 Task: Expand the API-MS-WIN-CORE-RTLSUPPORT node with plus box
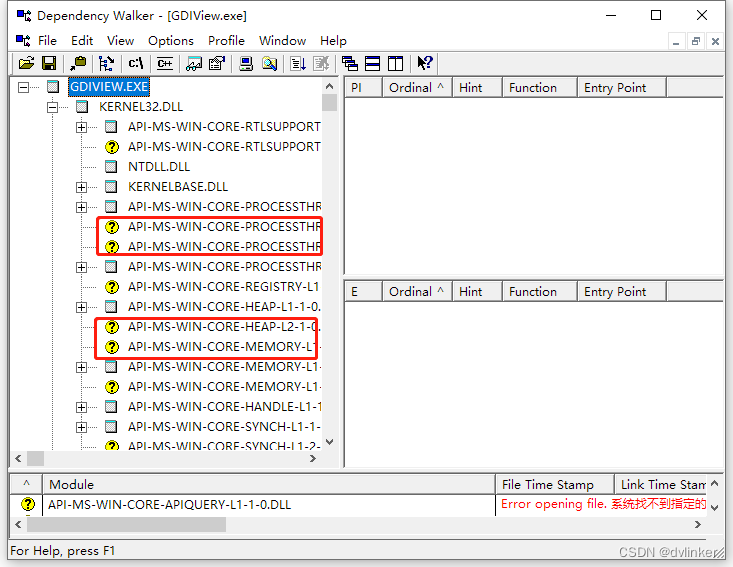82,127
